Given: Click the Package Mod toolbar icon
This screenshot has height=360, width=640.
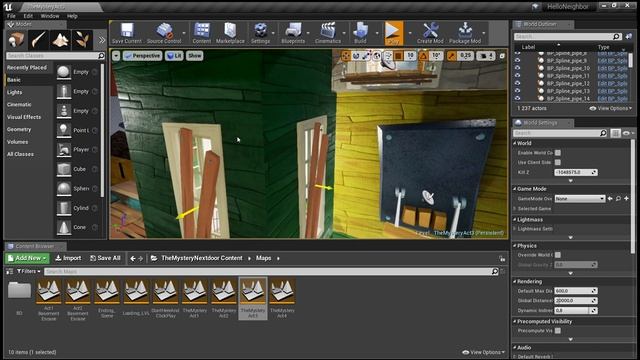Looking at the screenshot, I should (x=465, y=33).
